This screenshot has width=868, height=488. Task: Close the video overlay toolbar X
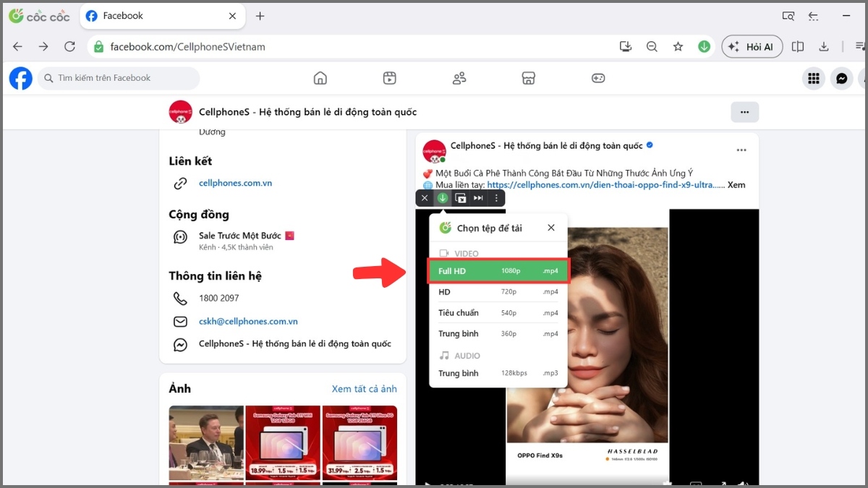click(x=425, y=198)
